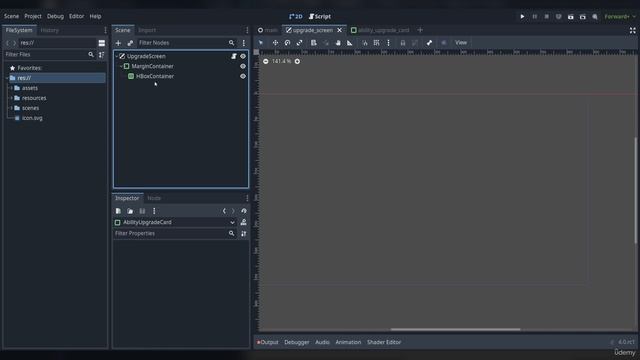Image resolution: width=640 pixels, height=360 pixels.
Task: Toggle visibility of UpgradeScreen node
Action: point(243,56)
